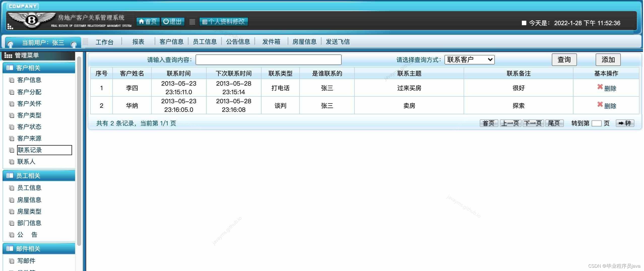The width and height of the screenshot is (644, 271).
Task: Click the Bentley winged logo
Action: click(32, 20)
